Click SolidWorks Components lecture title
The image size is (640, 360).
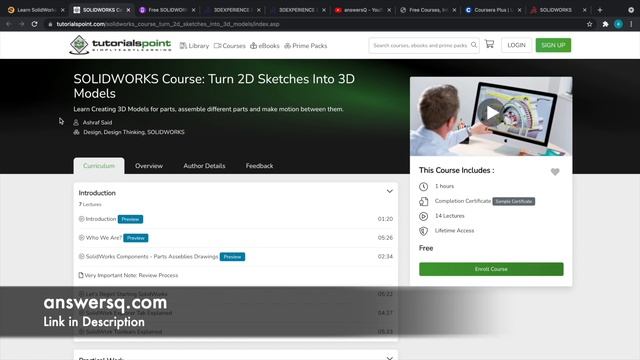(152, 257)
